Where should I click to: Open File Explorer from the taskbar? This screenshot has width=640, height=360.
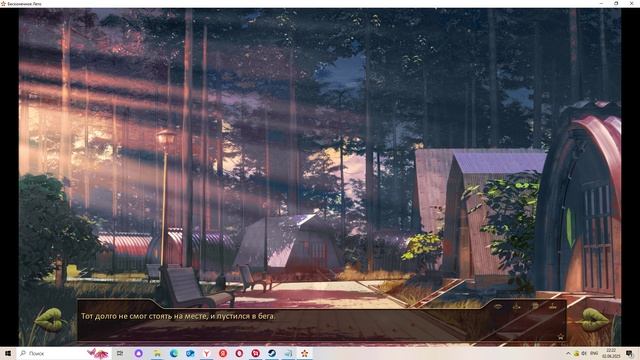[x=157, y=353]
